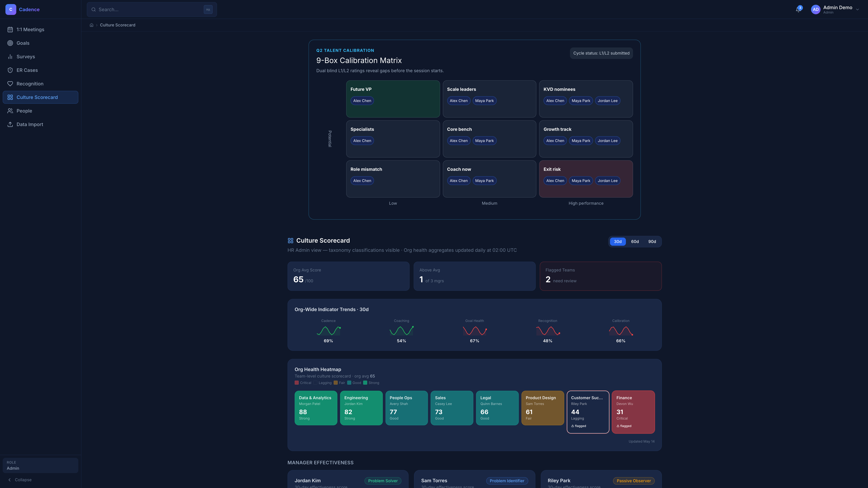Navigate to Recognition page
Screen dimensions: 868x488
41,84
